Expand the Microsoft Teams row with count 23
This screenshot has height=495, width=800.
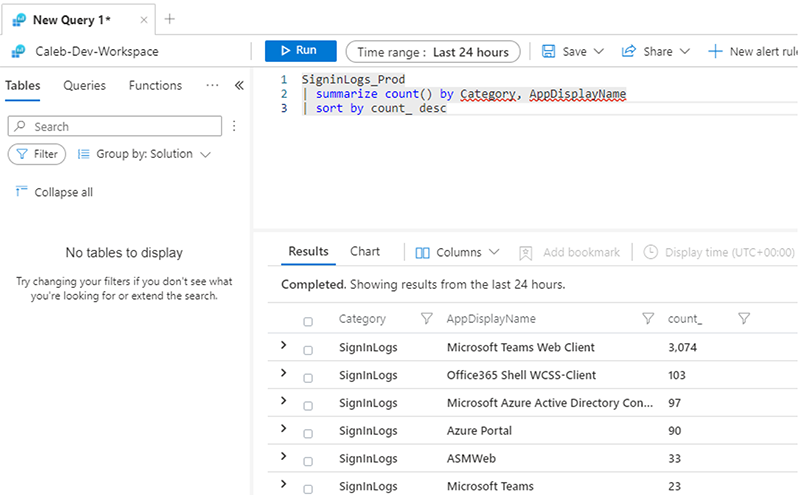[284, 483]
